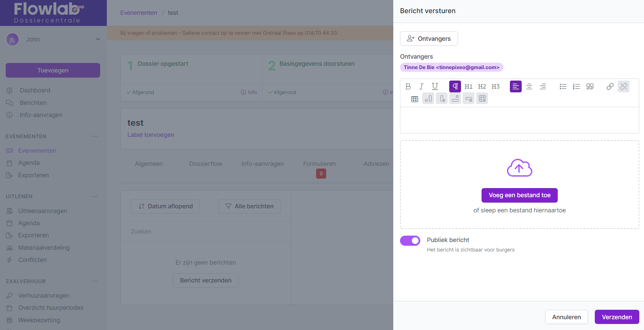
Task: Click Voeg een bestand toe
Action: pyautogui.click(x=519, y=195)
